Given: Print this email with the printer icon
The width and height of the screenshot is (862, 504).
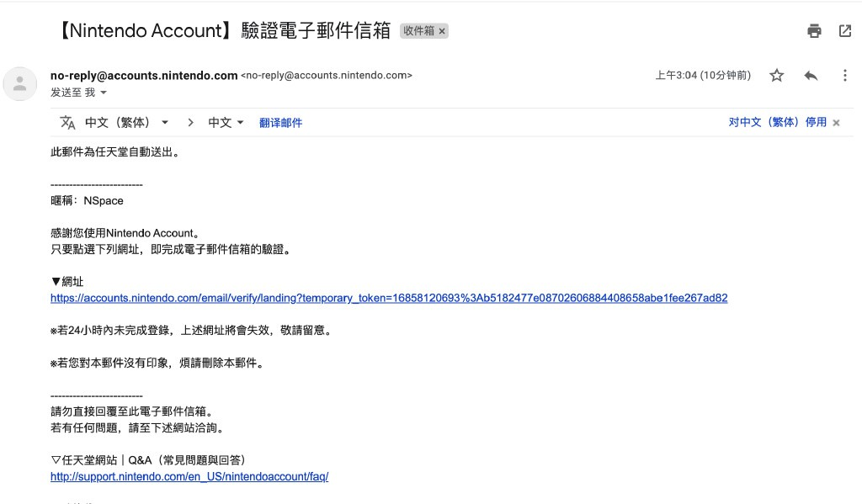Looking at the screenshot, I should click(x=814, y=31).
